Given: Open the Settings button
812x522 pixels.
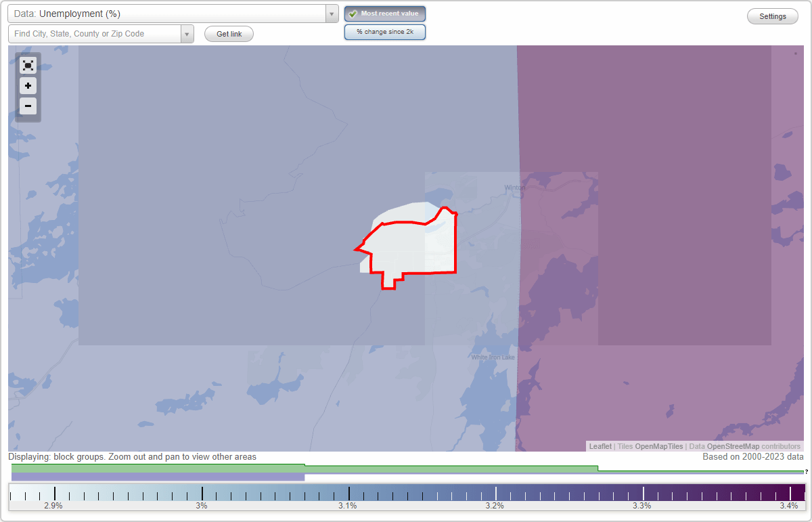Looking at the screenshot, I should (773, 16).
